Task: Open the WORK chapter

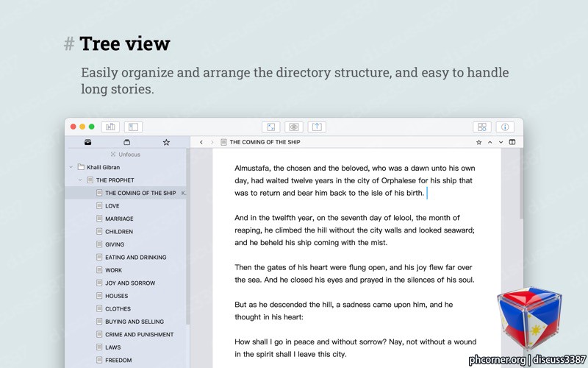Action: (113, 270)
